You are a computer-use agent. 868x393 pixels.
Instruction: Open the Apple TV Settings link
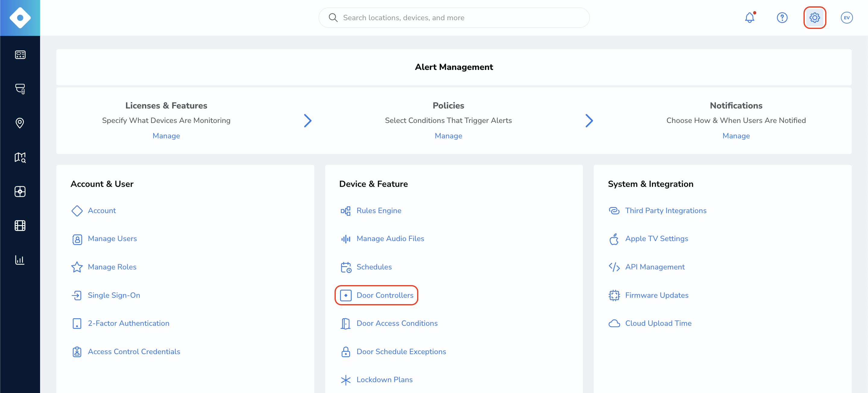coord(656,239)
